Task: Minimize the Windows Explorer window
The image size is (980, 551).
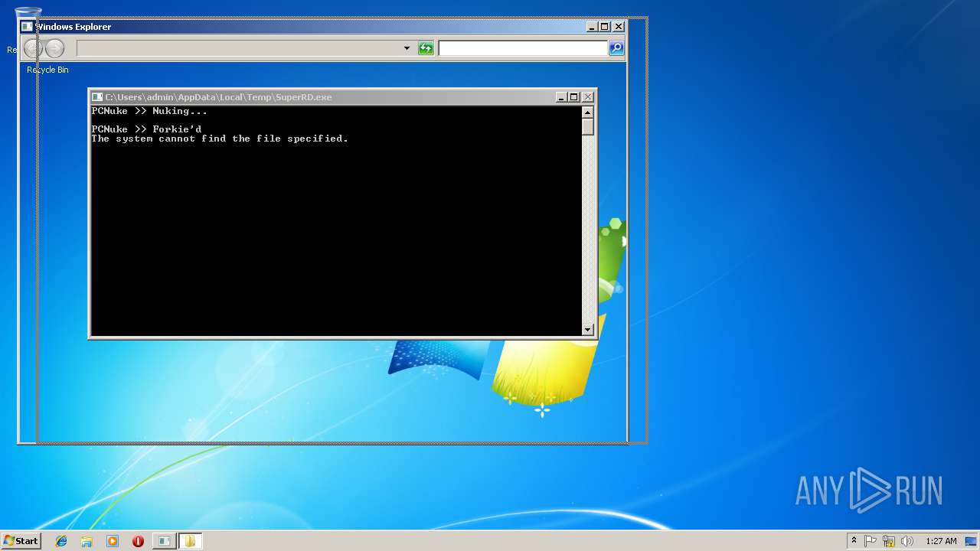Action: 593,27
